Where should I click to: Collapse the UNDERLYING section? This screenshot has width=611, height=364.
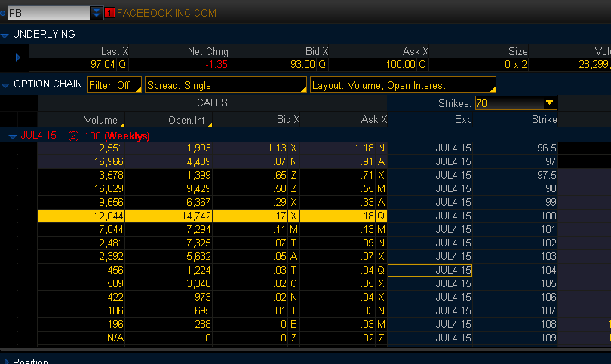click(5, 35)
